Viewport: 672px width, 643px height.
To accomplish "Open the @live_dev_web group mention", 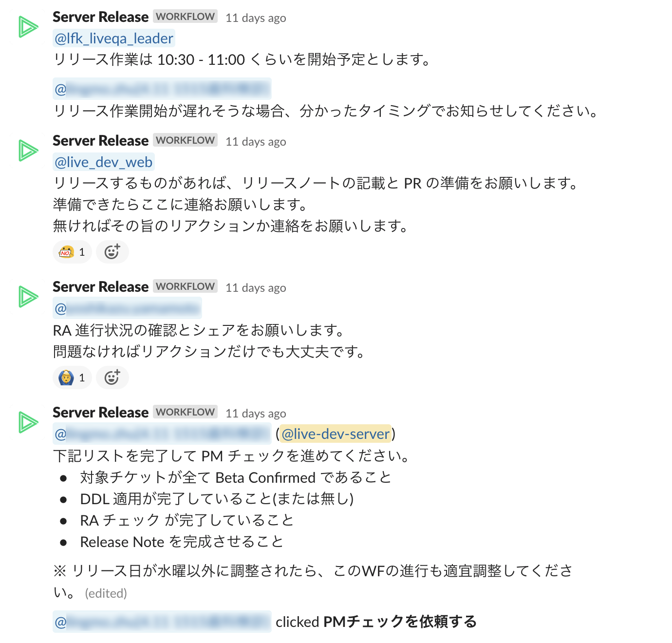I will click(x=104, y=162).
